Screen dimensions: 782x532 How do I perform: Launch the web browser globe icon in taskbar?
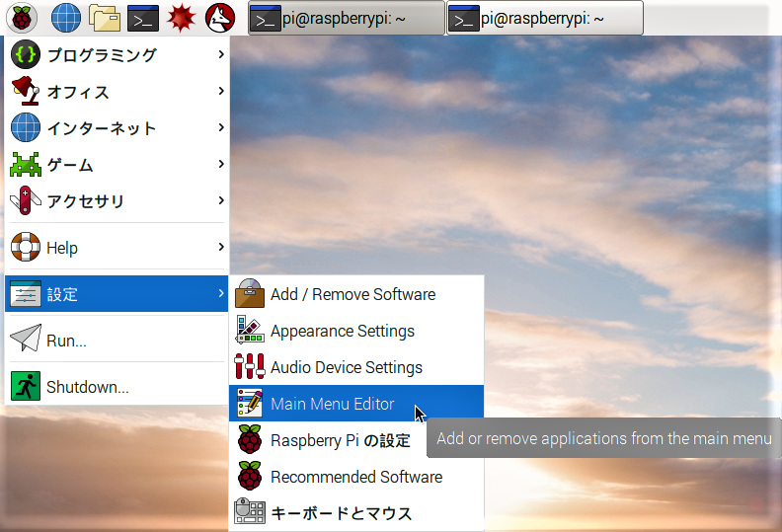66,18
